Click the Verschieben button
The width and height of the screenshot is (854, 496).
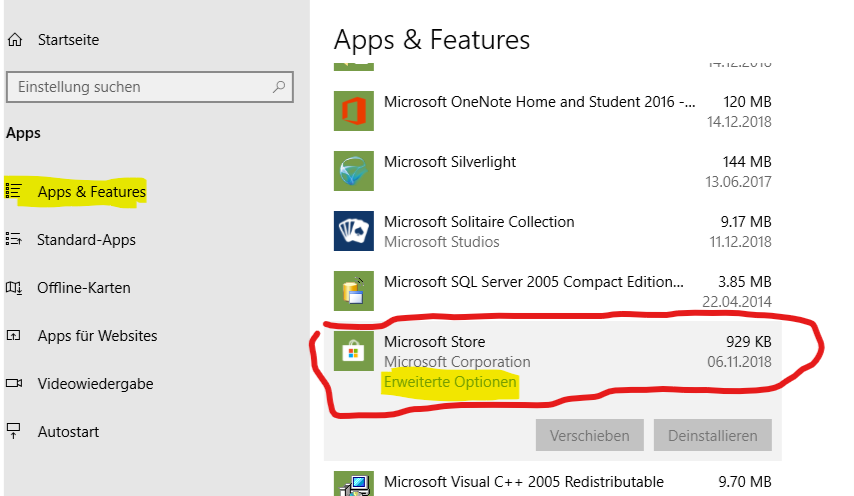589,435
